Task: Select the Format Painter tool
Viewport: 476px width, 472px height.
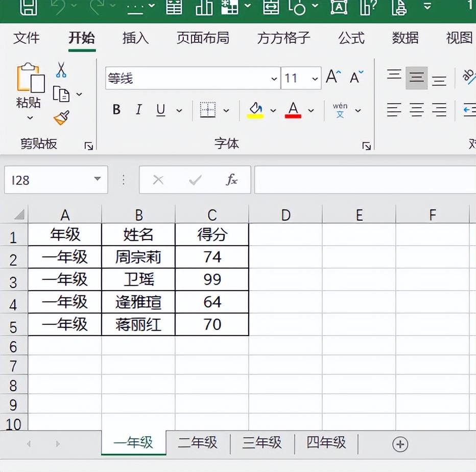Action: point(61,116)
